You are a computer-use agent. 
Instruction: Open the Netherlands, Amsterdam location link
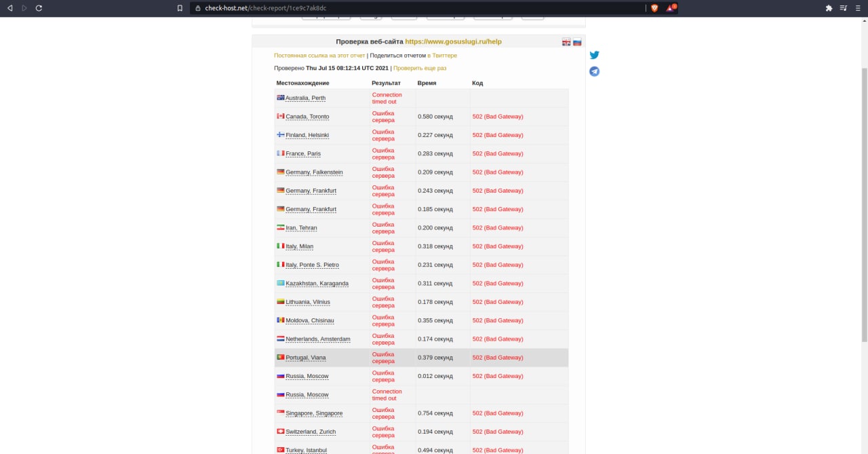tap(318, 339)
